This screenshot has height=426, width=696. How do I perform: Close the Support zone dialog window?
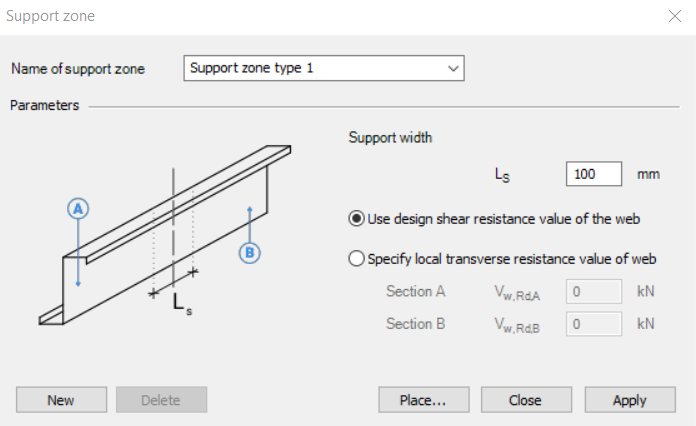(x=675, y=16)
